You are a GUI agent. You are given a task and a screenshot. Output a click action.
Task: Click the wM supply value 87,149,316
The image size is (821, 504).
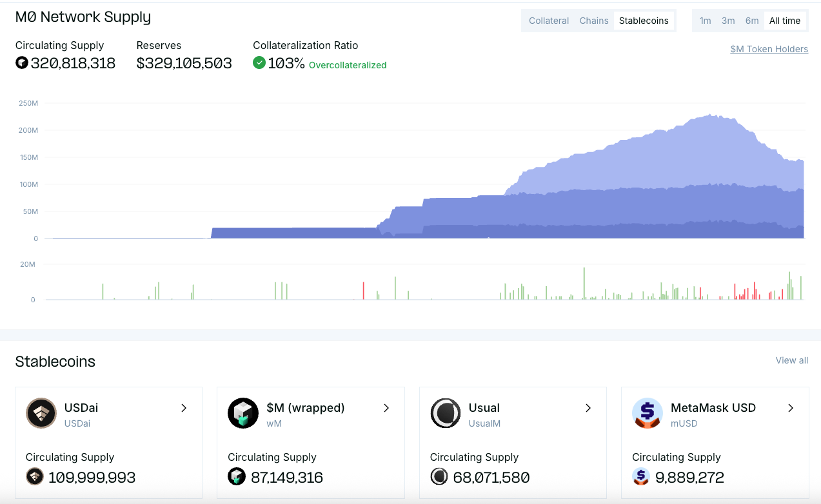coord(286,478)
